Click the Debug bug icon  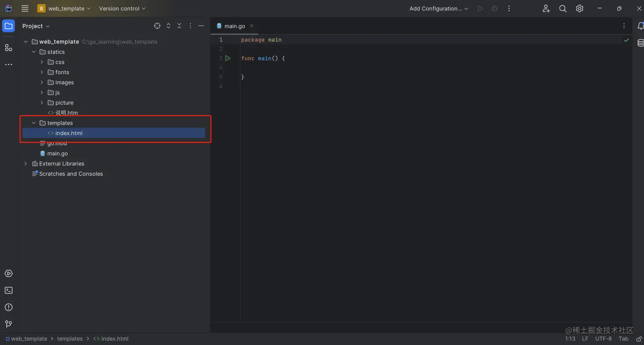coord(494,9)
